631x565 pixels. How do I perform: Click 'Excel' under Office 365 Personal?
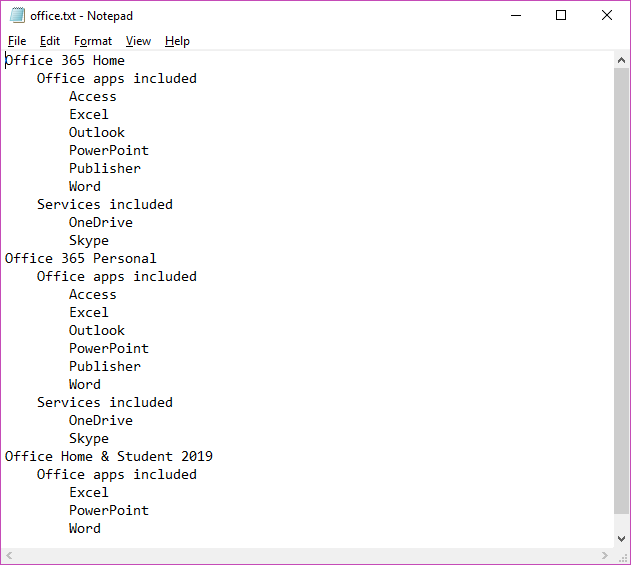tap(89, 312)
